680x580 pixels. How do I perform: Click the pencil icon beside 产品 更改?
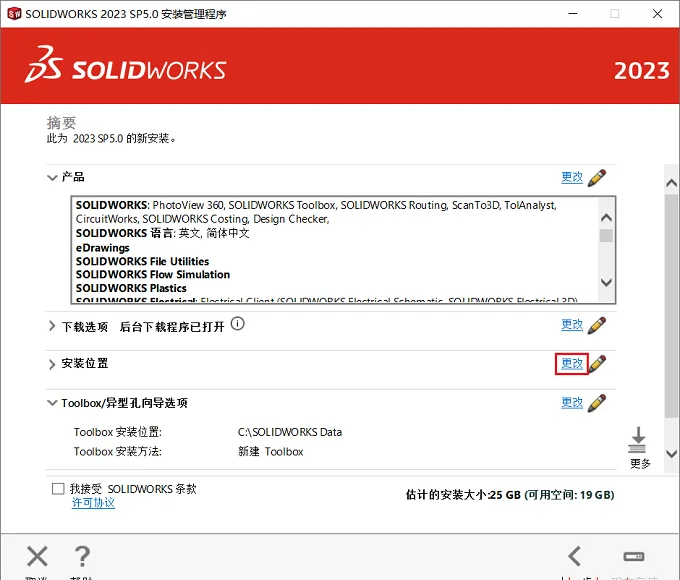597,178
